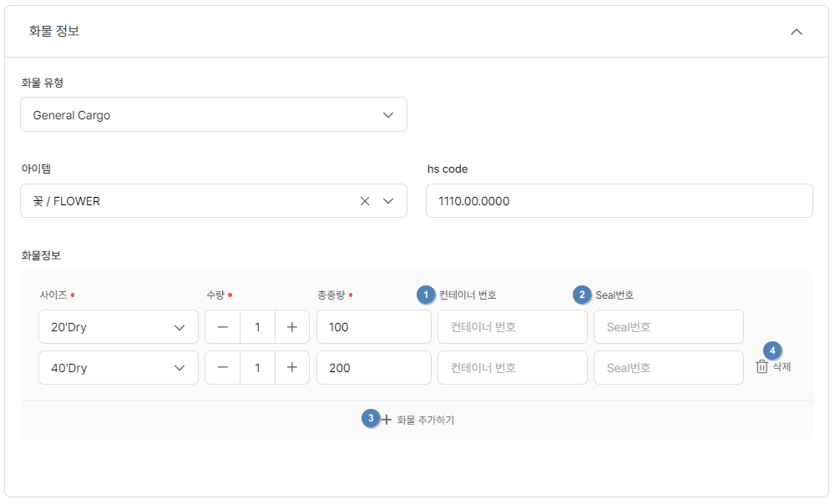Open the 화물 유형 General Cargo dropdown

[213, 115]
